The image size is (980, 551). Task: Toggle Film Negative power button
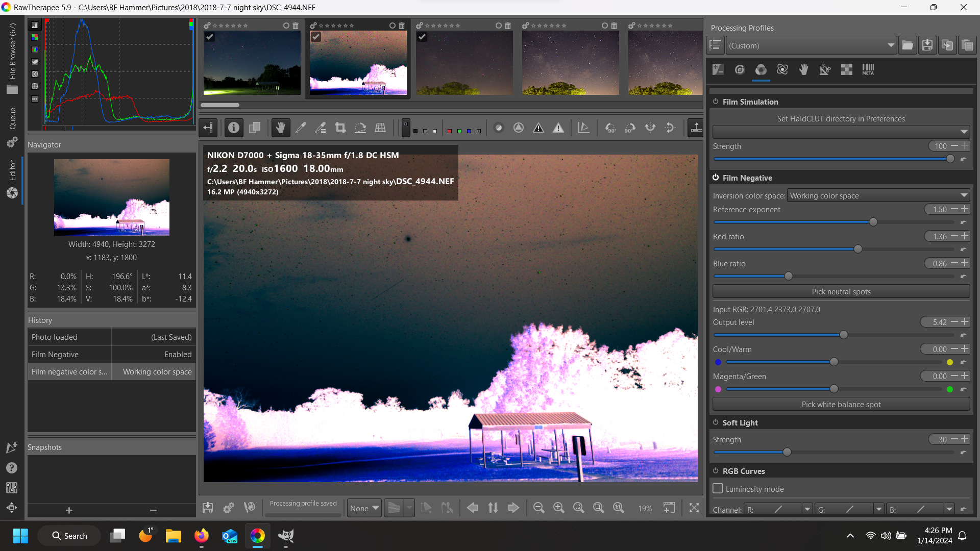tap(716, 178)
